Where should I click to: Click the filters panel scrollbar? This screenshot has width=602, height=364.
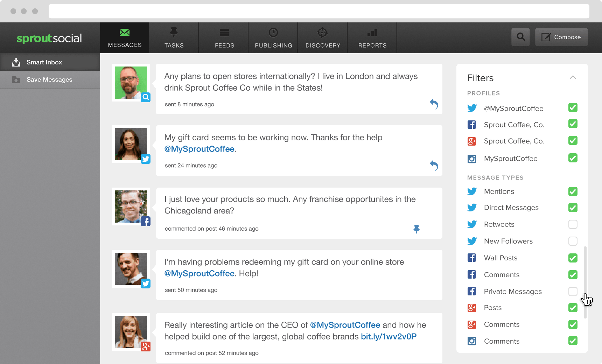tap(585, 282)
